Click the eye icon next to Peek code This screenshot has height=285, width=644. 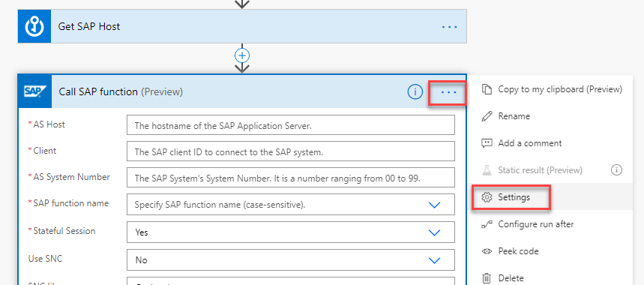pyautogui.click(x=487, y=251)
